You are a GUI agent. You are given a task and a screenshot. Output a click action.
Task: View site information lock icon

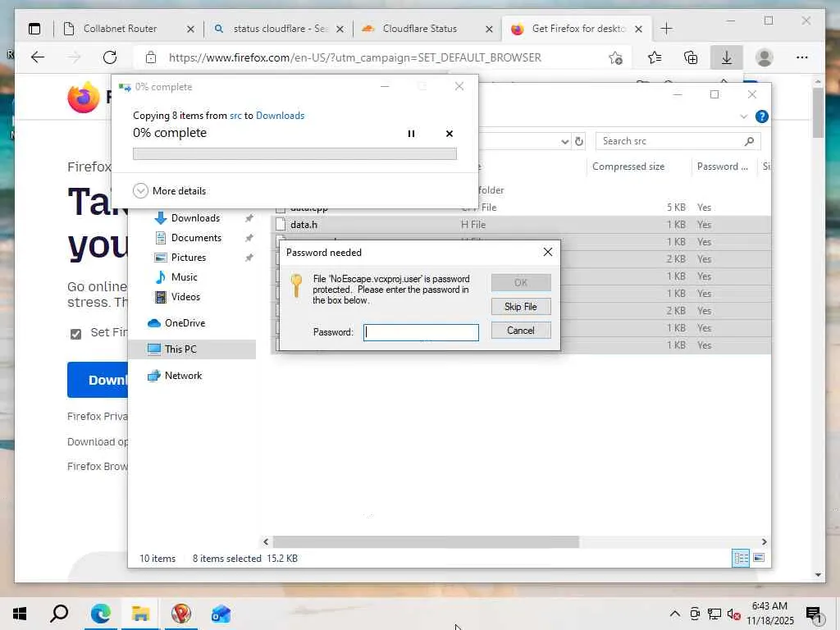point(151,57)
